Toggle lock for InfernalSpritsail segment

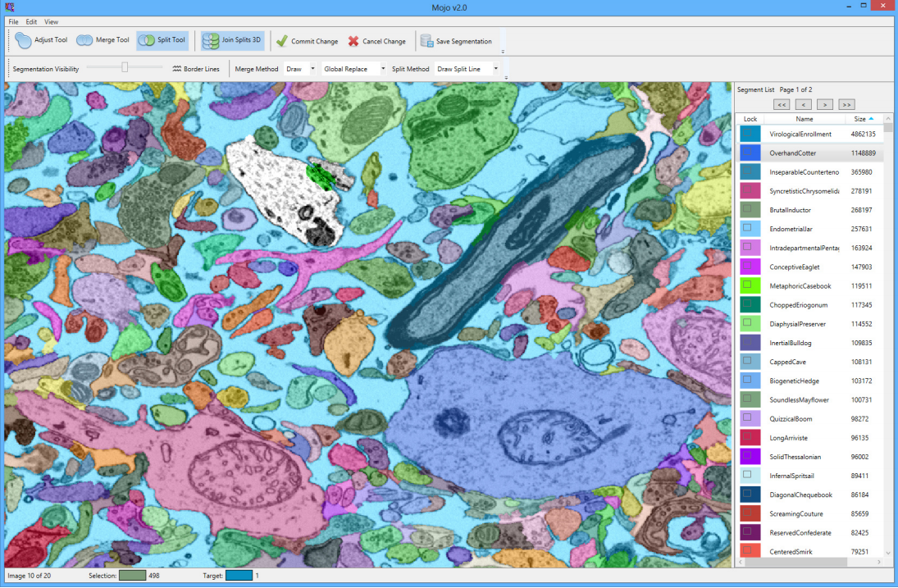pyautogui.click(x=747, y=474)
